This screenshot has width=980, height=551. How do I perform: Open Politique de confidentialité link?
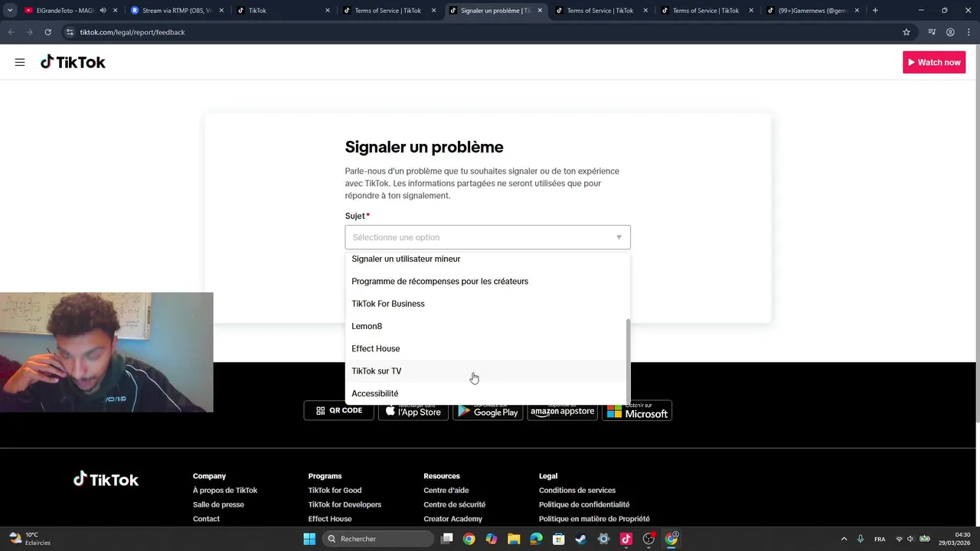click(x=584, y=504)
